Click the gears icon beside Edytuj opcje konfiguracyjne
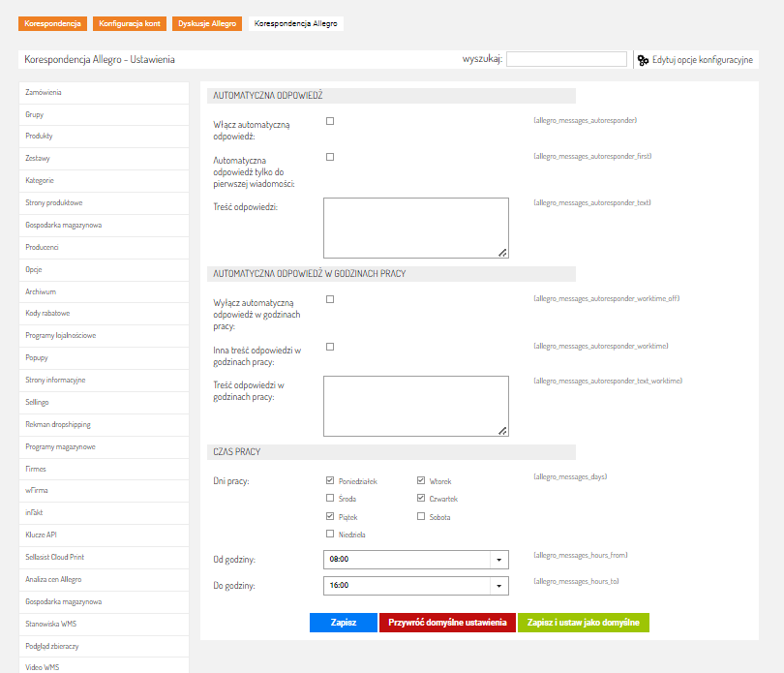The image size is (784, 673). coord(643,60)
